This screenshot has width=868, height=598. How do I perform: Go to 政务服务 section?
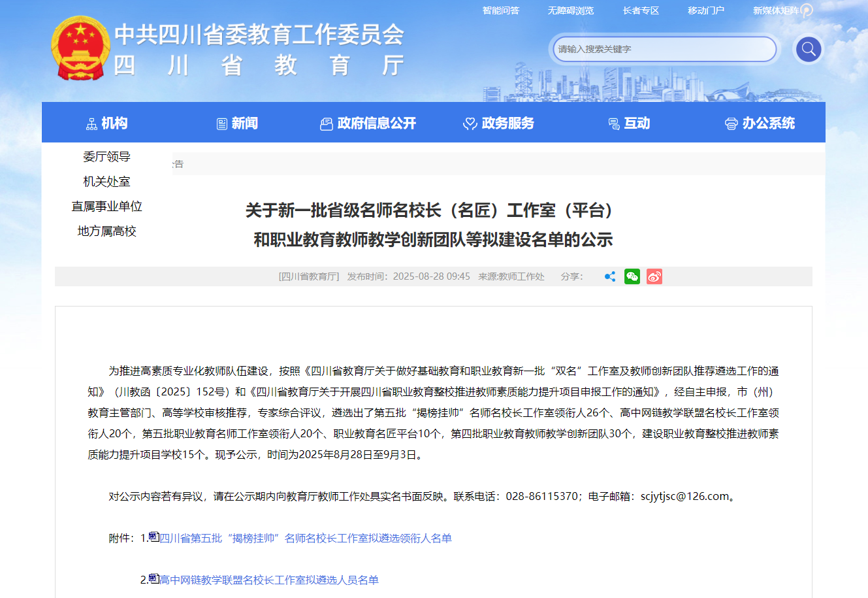pyautogui.click(x=499, y=123)
